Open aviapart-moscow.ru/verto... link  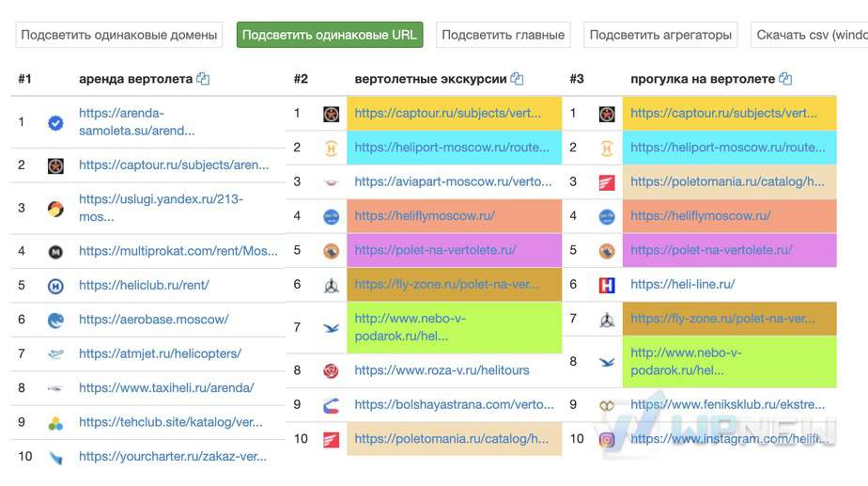click(453, 181)
